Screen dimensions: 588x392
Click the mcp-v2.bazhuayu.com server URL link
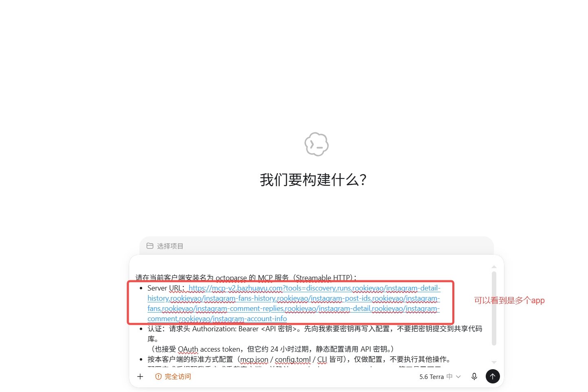(294, 303)
